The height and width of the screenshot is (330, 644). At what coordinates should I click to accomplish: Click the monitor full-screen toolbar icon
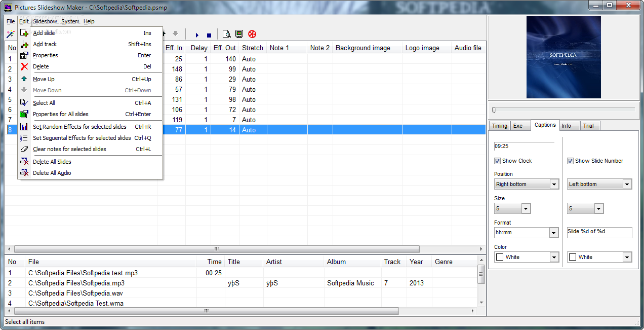[239, 34]
